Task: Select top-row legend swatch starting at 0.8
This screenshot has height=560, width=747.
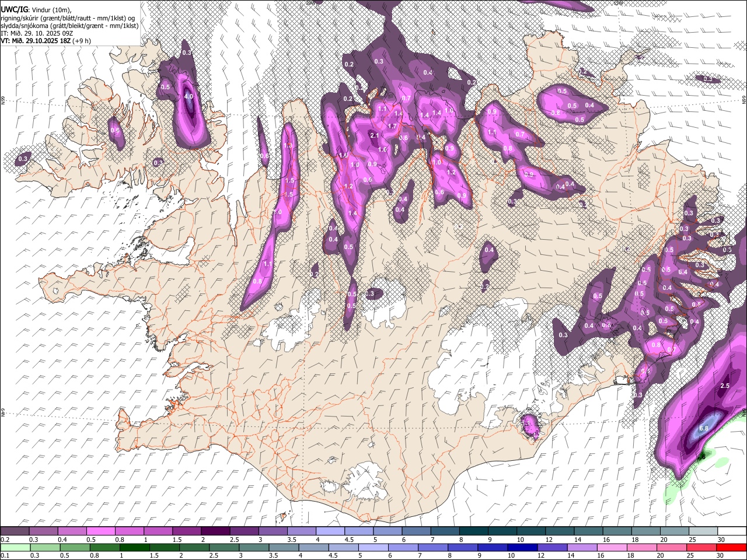Action: [x=130, y=531]
